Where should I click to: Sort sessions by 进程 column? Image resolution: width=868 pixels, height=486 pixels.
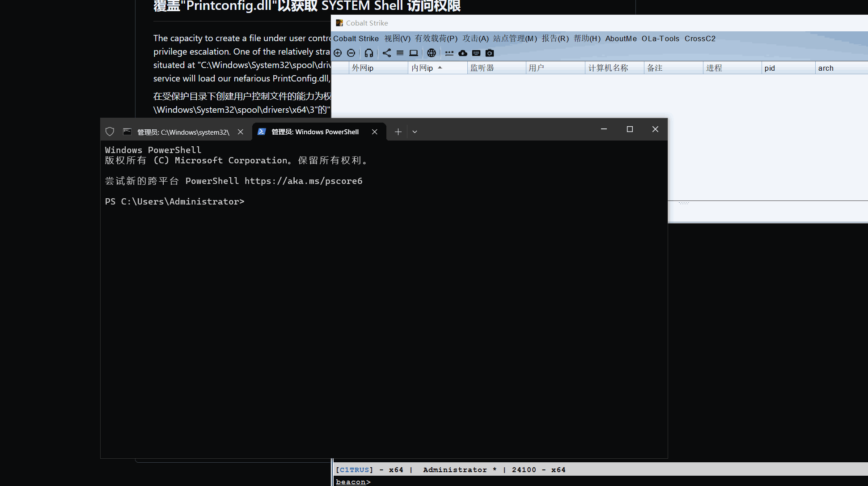[733, 68]
